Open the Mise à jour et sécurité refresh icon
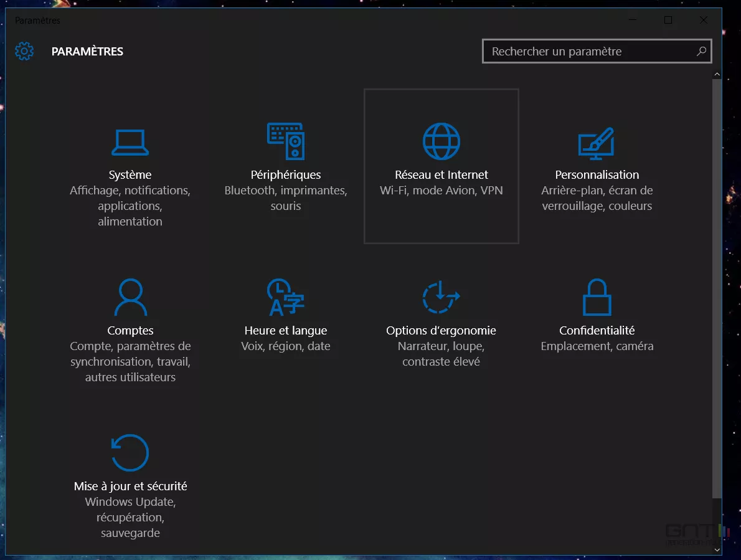This screenshot has width=741, height=560. click(x=130, y=453)
